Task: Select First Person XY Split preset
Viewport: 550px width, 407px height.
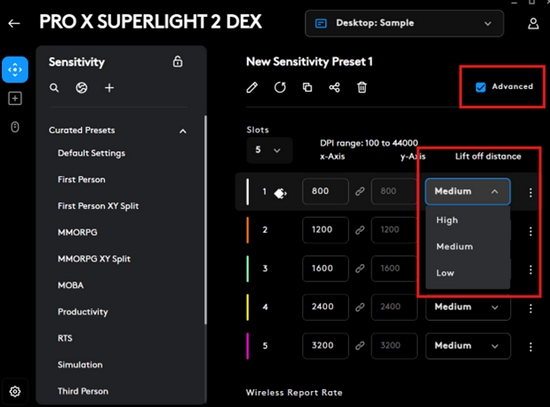Action: click(x=98, y=206)
